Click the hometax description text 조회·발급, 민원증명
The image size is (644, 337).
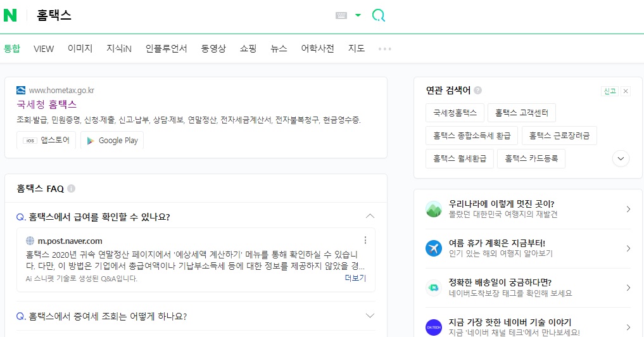189,120
